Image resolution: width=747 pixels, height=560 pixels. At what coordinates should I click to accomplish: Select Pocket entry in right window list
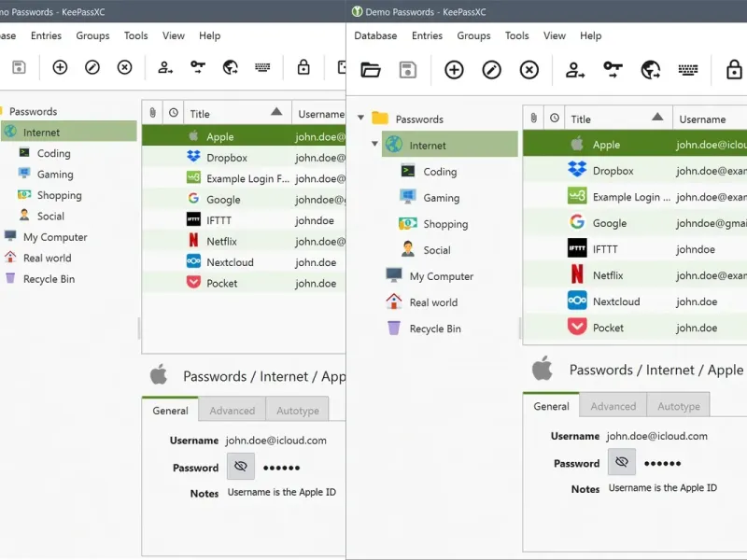click(x=635, y=328)
